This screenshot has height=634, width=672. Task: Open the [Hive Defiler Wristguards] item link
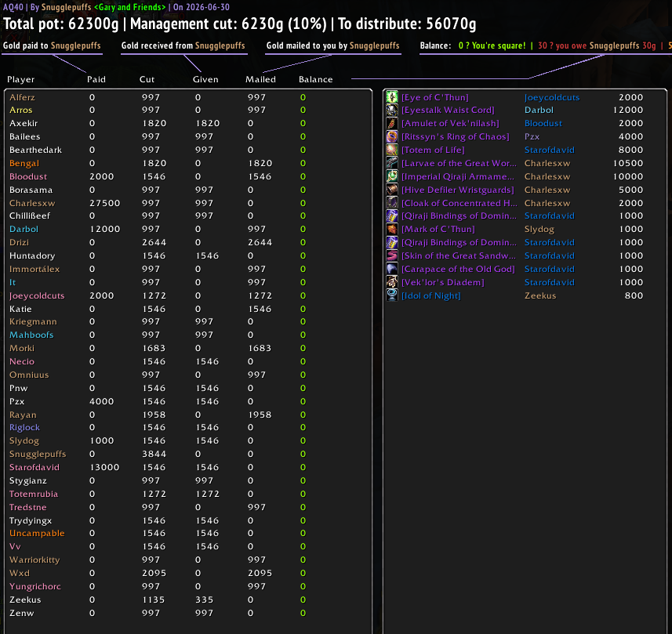pos(457,190)
